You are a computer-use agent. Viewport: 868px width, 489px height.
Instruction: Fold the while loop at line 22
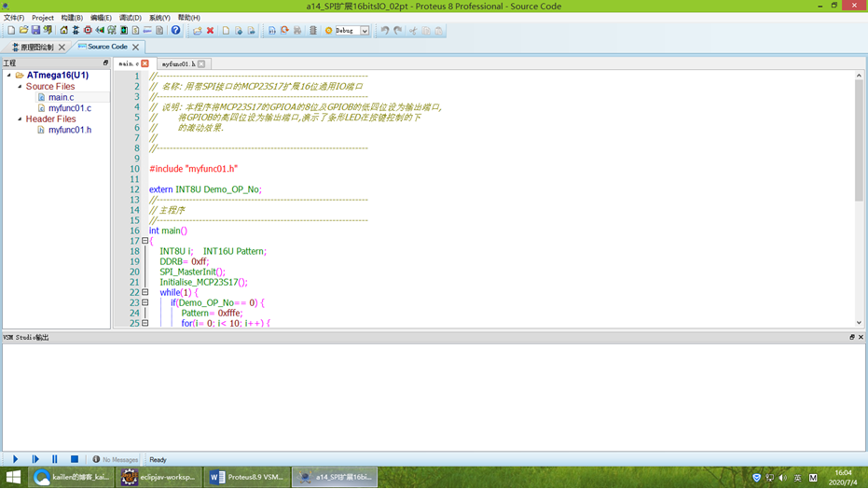[145, 292]
